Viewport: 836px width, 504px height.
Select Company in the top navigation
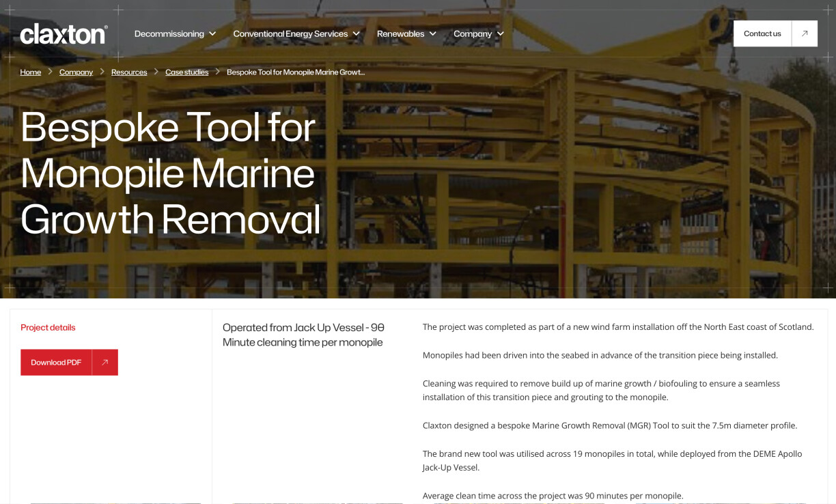pos(472,34)
